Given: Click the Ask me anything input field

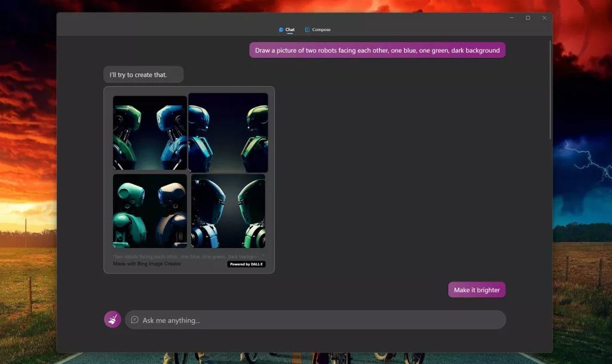Looking at the screenshot, I should (x=316, y=320).
